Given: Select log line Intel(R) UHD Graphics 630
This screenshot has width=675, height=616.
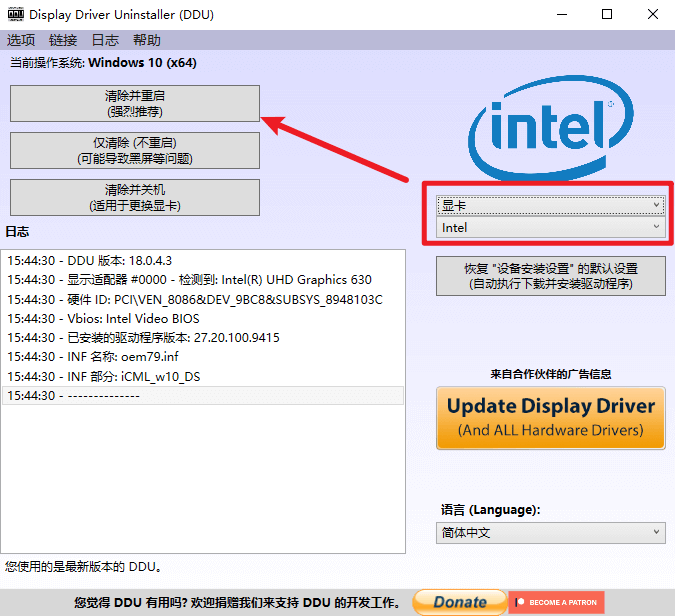Looking at the screenshot, I should pyautogui.click(x=202, y=280).
